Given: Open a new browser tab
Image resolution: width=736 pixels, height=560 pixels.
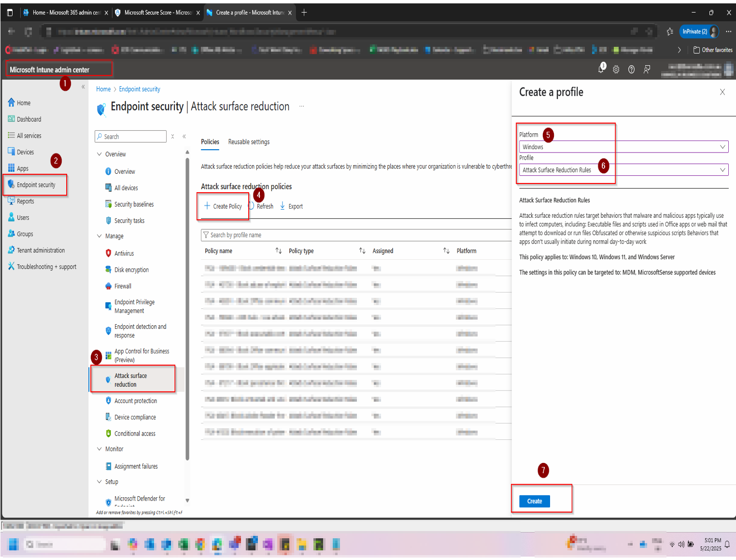Looking at the screenshot, I should coord(304,13).
